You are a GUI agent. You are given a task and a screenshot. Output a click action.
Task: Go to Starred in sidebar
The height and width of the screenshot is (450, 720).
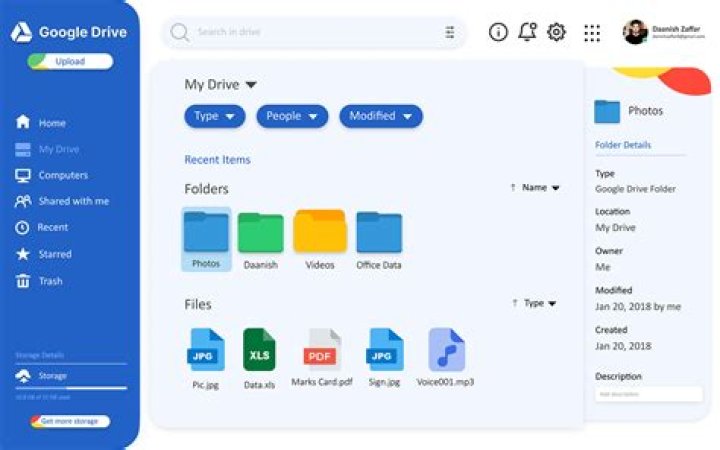click(54, 254)
